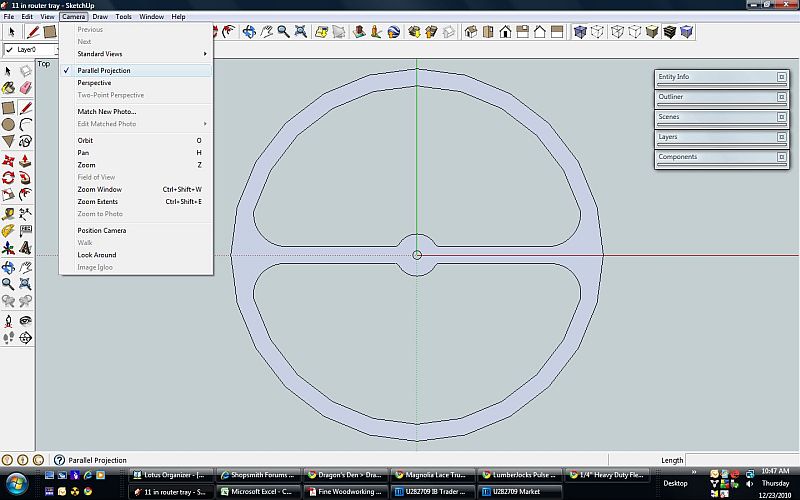Viewport: 800px width, 500px height.
Task: Click the Look Around eye icon
Action: [x=26, y=320]
